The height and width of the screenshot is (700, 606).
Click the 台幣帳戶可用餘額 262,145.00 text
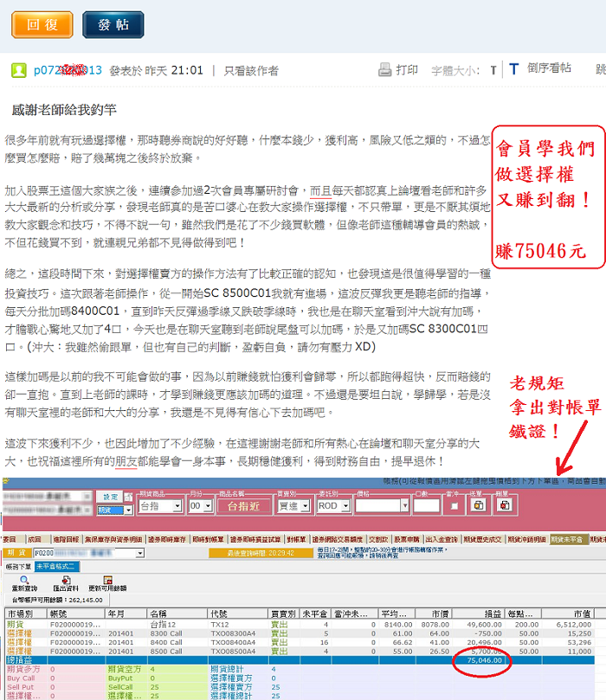click(x=57, y=600)
